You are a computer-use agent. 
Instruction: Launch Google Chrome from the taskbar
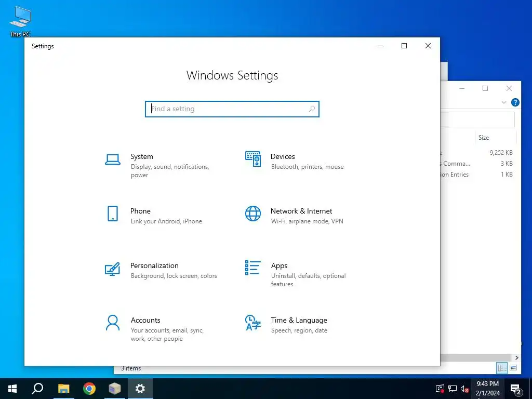tap(89, 389)
